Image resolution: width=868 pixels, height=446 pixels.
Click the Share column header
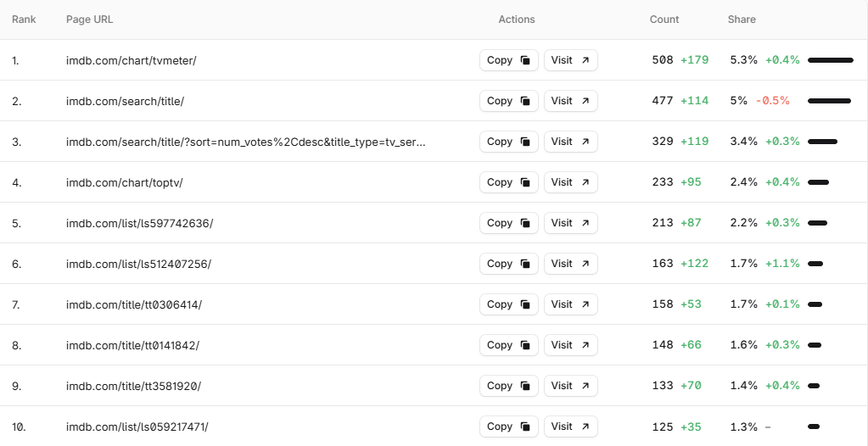pos(742,20)
